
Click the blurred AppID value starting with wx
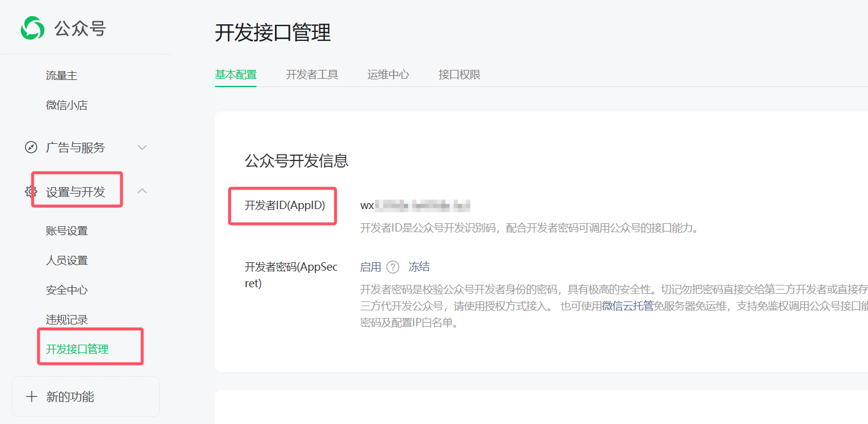click(415, 205)
